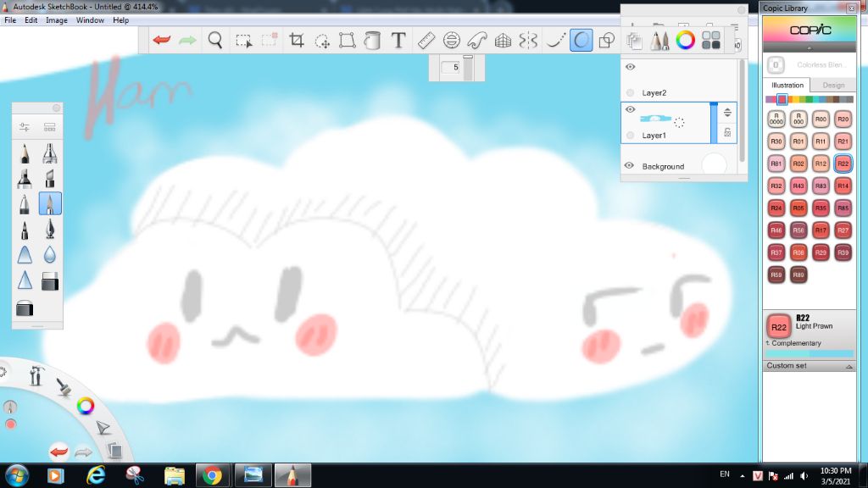
Task: Hide Layer1 using its eye icon
Action: tap(630, 109)
